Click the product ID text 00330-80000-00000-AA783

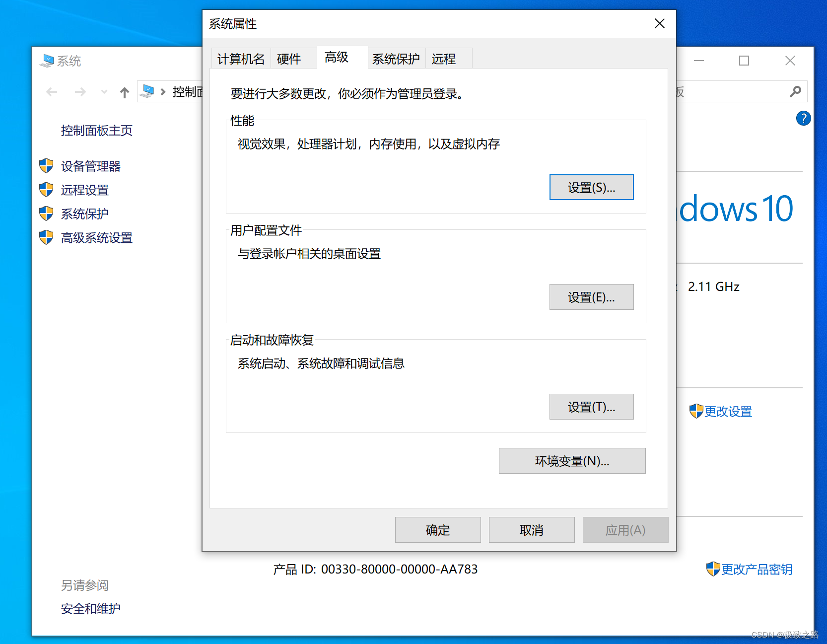(399, 569)
